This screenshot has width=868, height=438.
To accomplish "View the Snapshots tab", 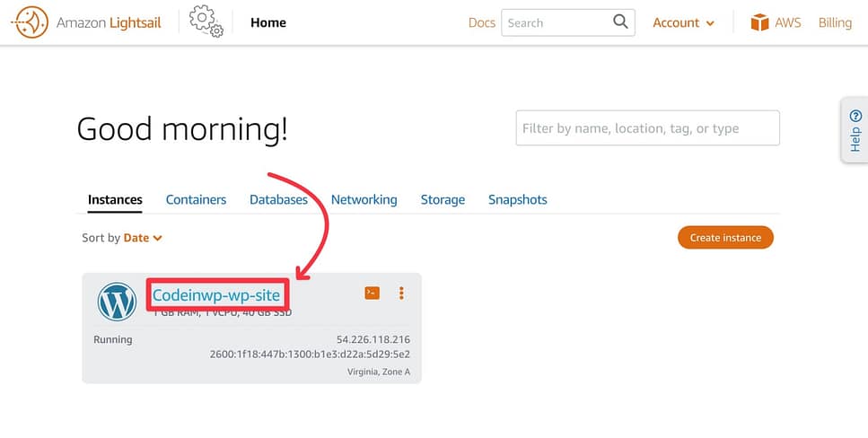I will point(517,199).
